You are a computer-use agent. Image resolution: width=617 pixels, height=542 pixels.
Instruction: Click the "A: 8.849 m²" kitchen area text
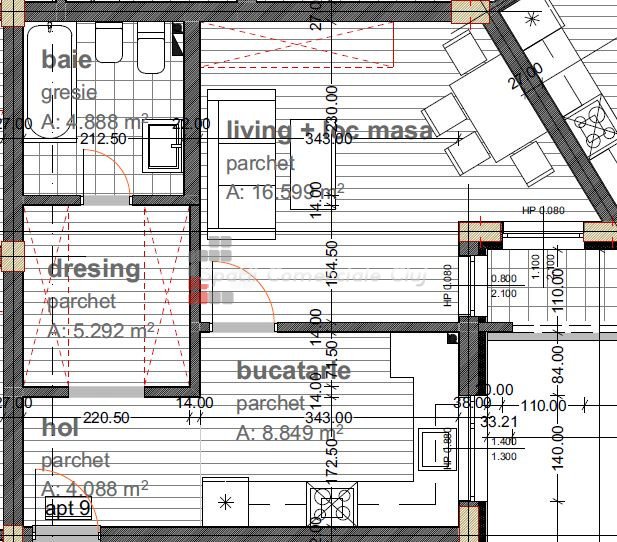[x=290, y=433]
